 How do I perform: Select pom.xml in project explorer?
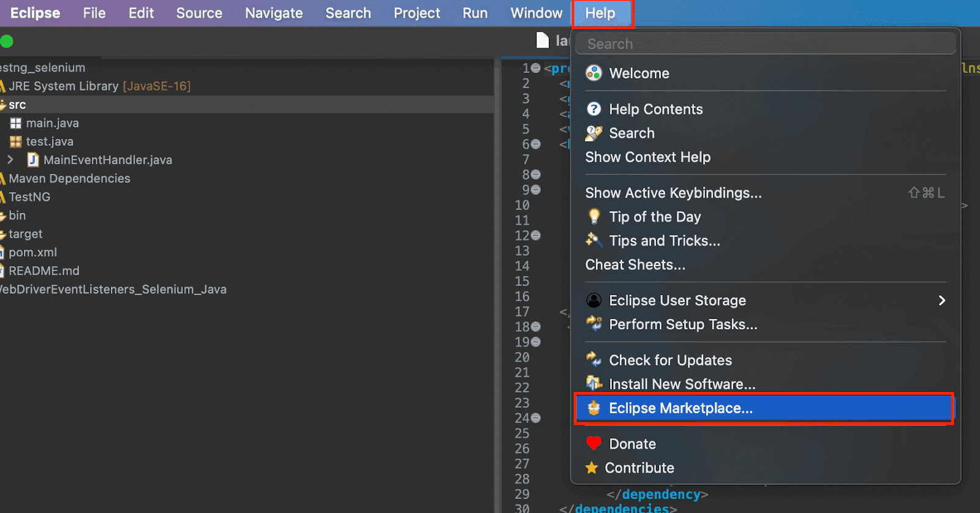(x=32, y=252)
